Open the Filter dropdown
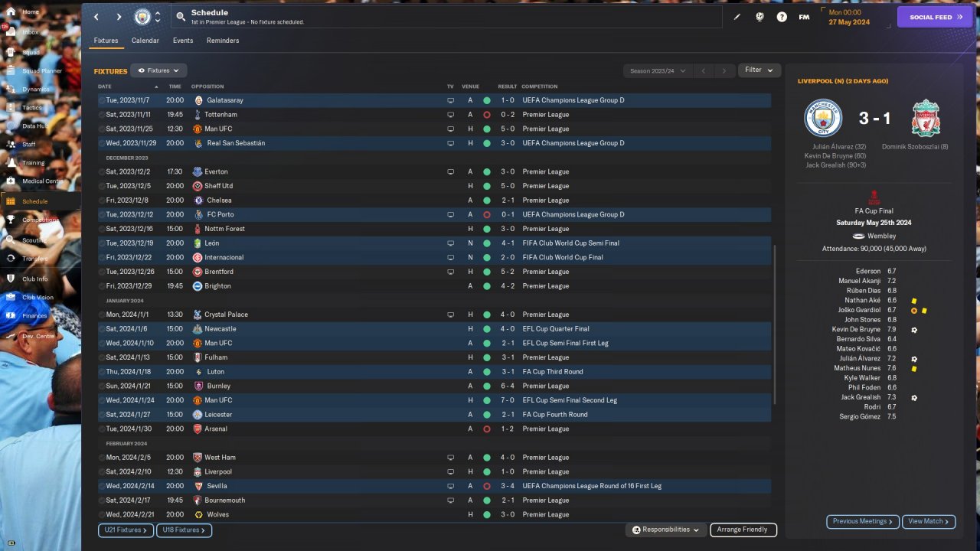The width and height of the screenshot is (980, 551). [759, 70]
